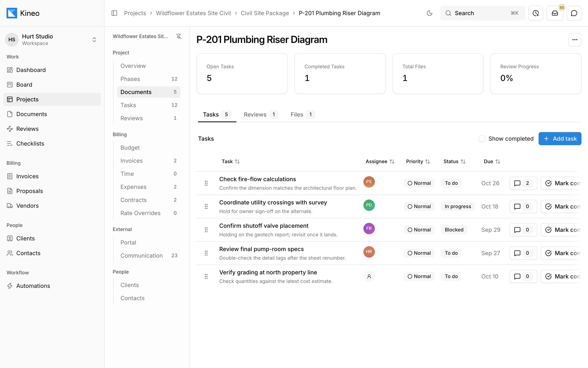Enable the Show completed checkbox
588x368 pixels.
tap(482, 139)
